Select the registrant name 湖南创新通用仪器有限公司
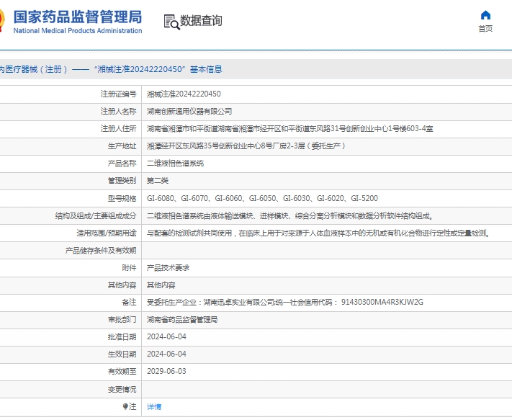Viewport: 512px width, 420px height. tap(189, 112)
